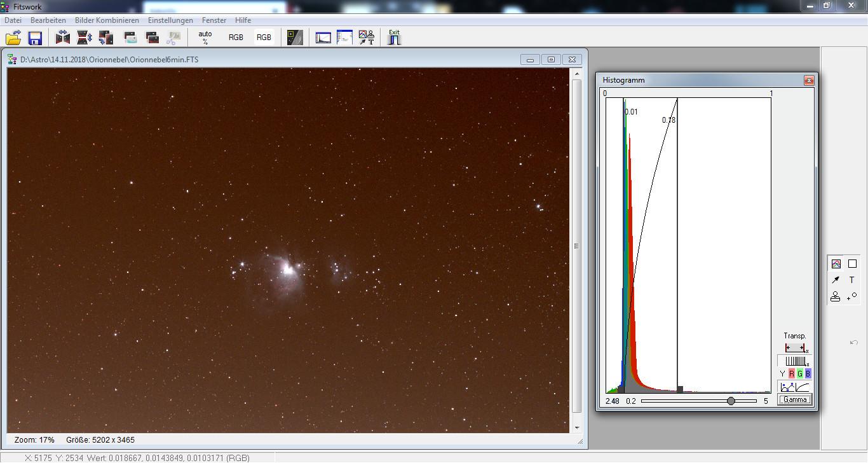Viewport: 868px width, 463px height.
Task: Rotate the image using toolbar icon
Action: coord(106,38)
